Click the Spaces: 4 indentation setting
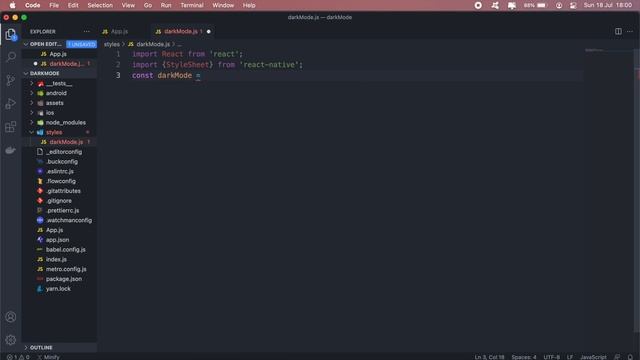The height and width of the screenshot is (360, 640). 524,357
